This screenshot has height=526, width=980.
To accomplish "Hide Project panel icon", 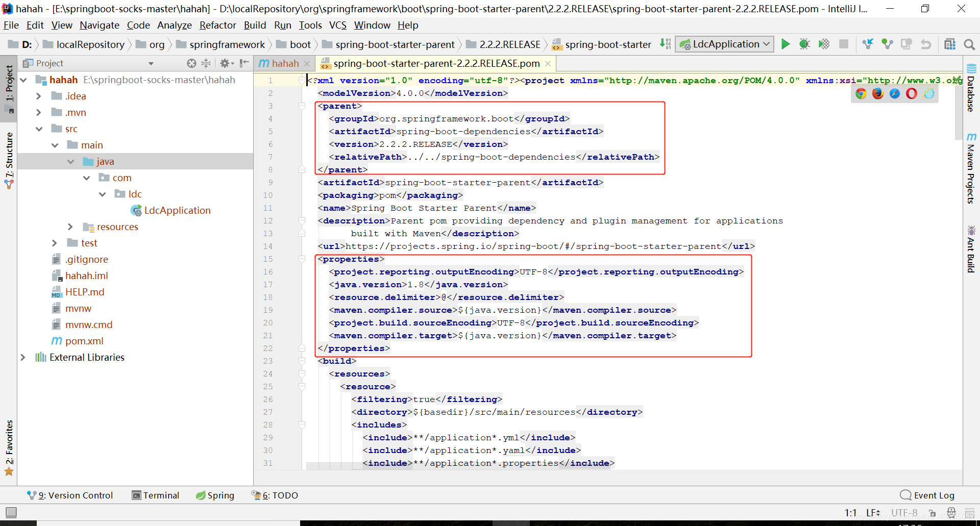I will click(x=244, y=63).
